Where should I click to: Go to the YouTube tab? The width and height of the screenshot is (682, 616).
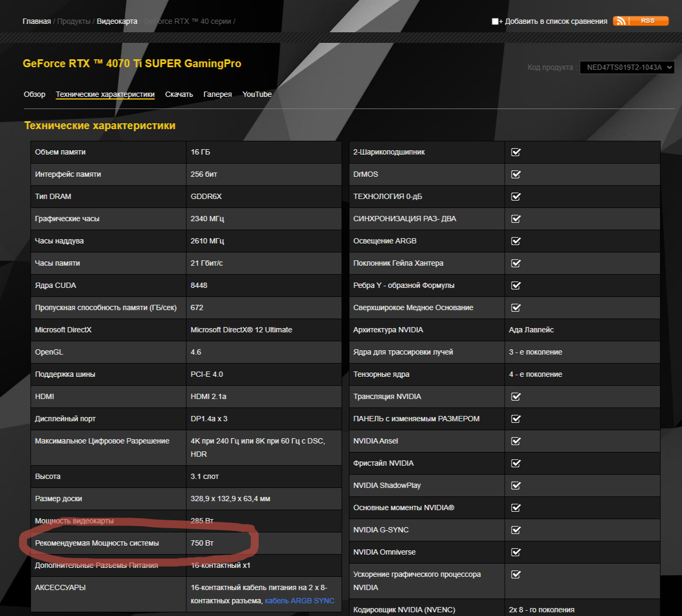click(257, 94)
